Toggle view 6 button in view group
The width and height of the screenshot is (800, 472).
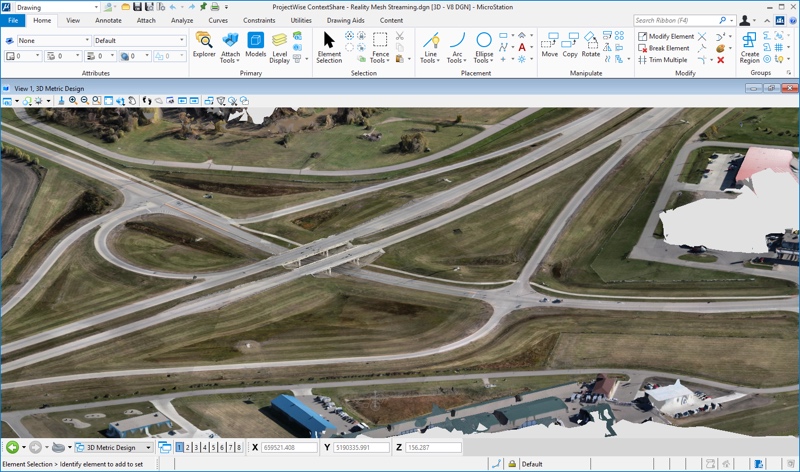click(x=222, y=448)
